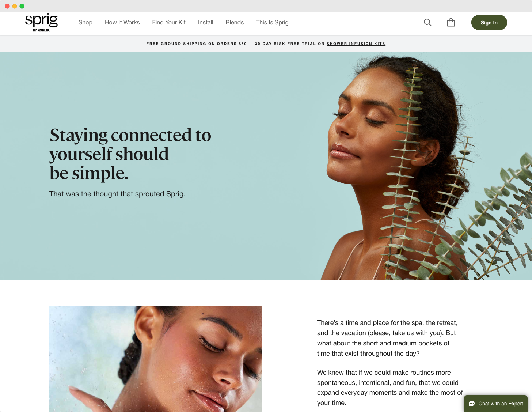The height and width of the screenshot is (412, 532).
Task: Click the green fullscreen window button
Action: [x=22, y=6]
